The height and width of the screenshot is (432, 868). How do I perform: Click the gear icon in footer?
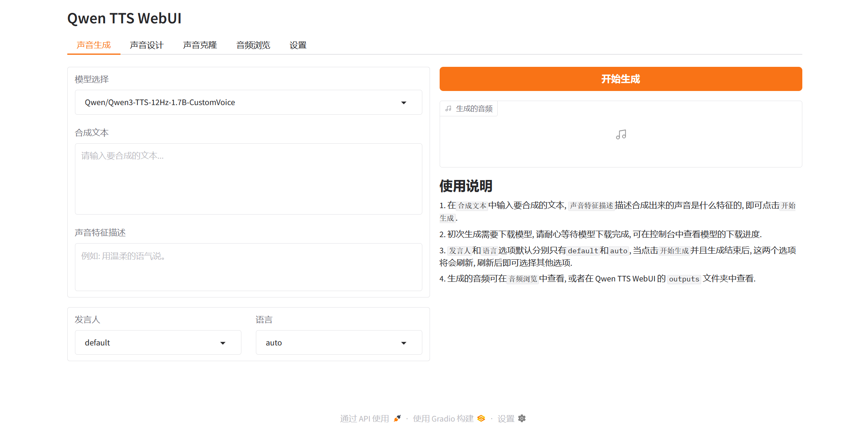point(522,418)
